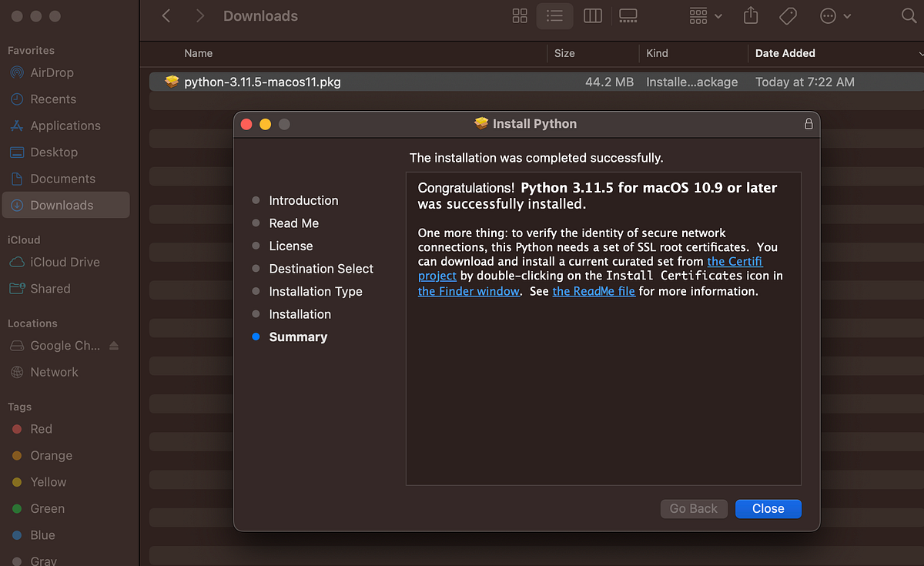Open the Share menu in the toolbar
The width and height of the screenshot is (924, 566).
751,15
